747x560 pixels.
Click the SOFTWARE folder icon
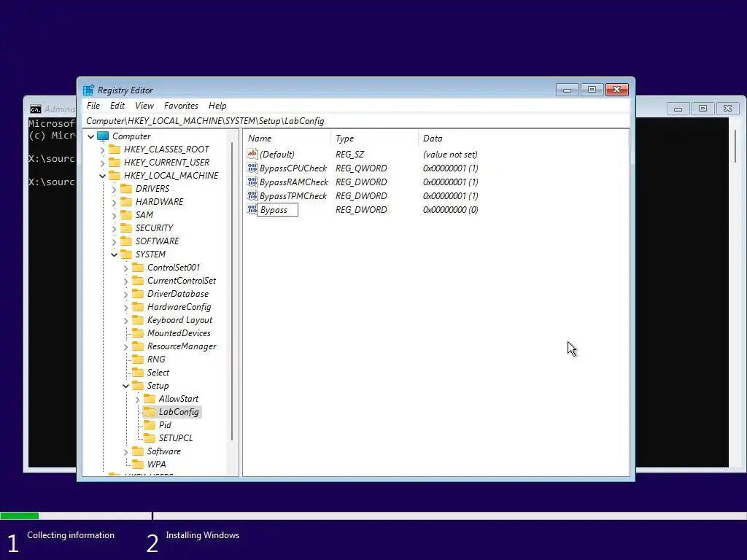tap(126, 241)
